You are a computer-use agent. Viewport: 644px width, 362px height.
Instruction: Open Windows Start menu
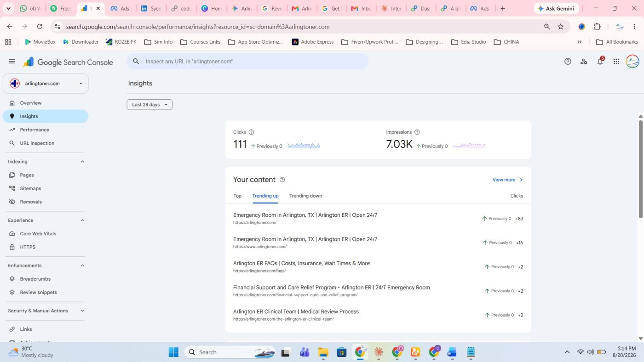pyautogui.click(x=173, y=352)
